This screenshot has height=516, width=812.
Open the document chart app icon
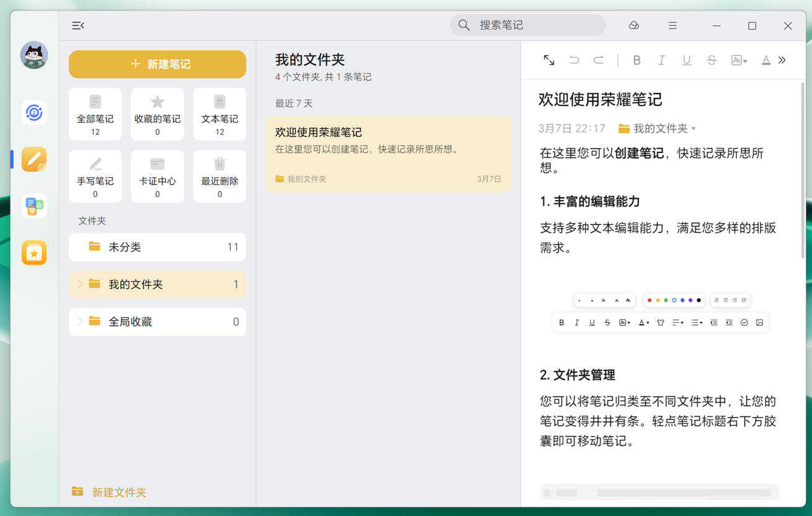pos(34,206)
